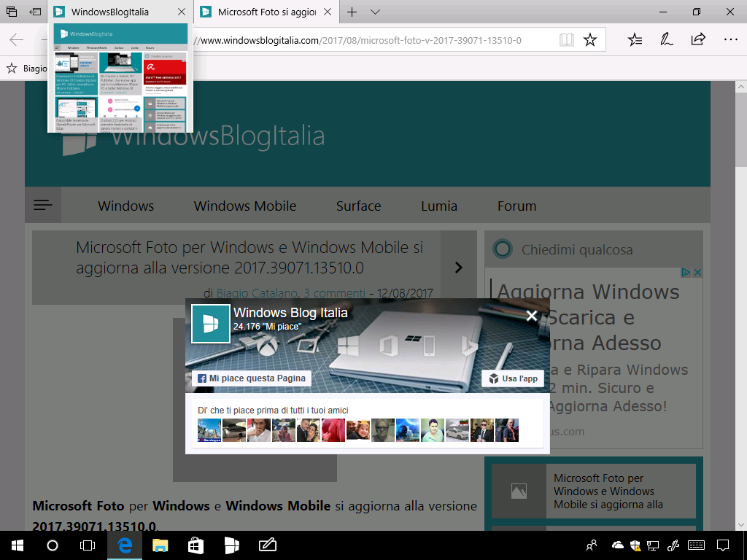Screen dimensions: 747x560
Task: Open the Action Center notifications
Action: pos(723,545)
